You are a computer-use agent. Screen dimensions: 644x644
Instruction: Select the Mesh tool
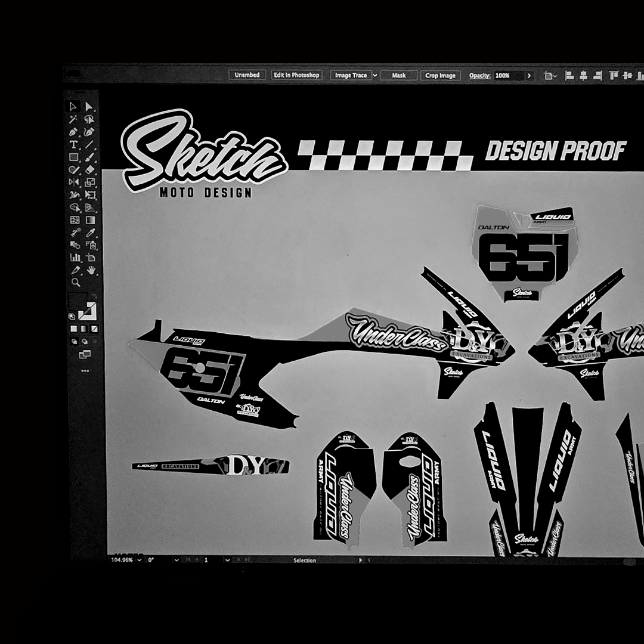(x=75, y=220)
